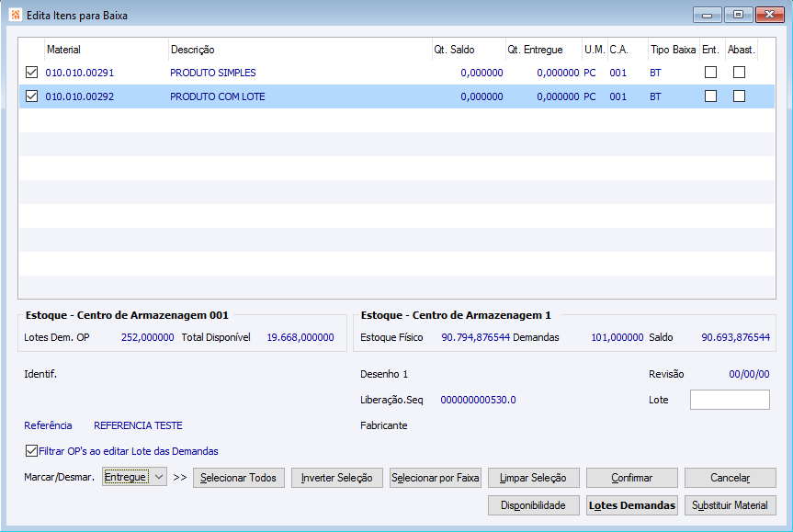Tick the Abast. checkbox for PRODUTO COM LOTE
Screen dimensions: 793x532
[739, 96]
